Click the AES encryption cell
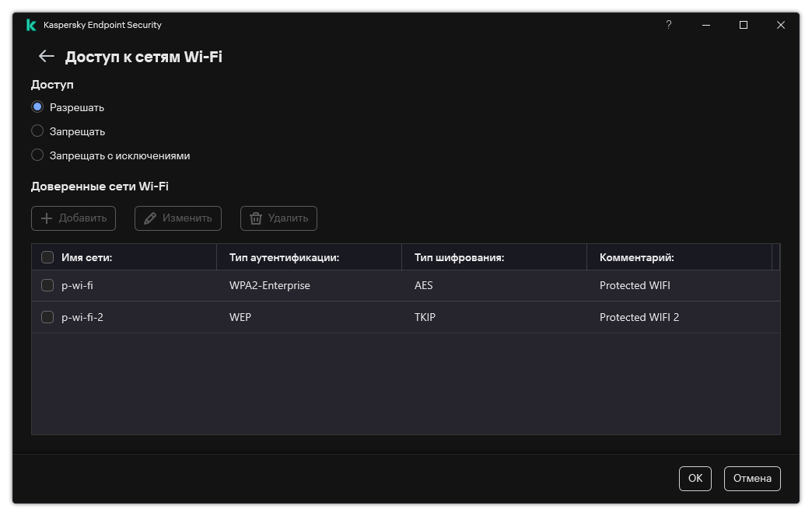This screenshot has width=812, height=516. [x=424, y=285]
